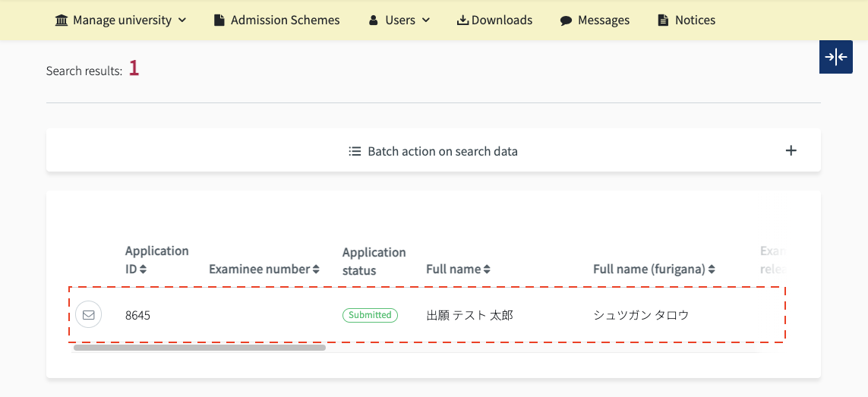
Task: Sort by Full name (furigana) arrows
Action: (x=712, y=269)
